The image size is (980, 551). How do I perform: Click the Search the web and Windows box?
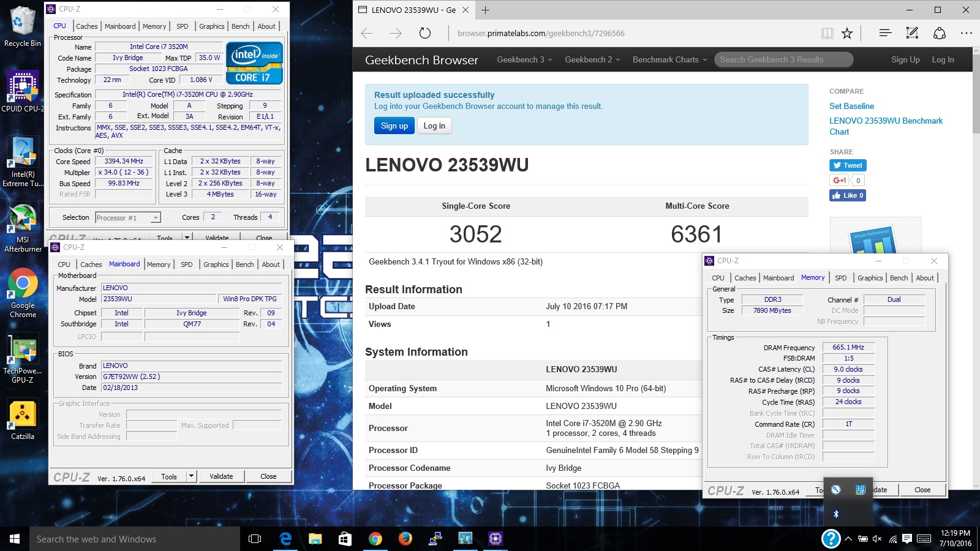click(135, 539)
